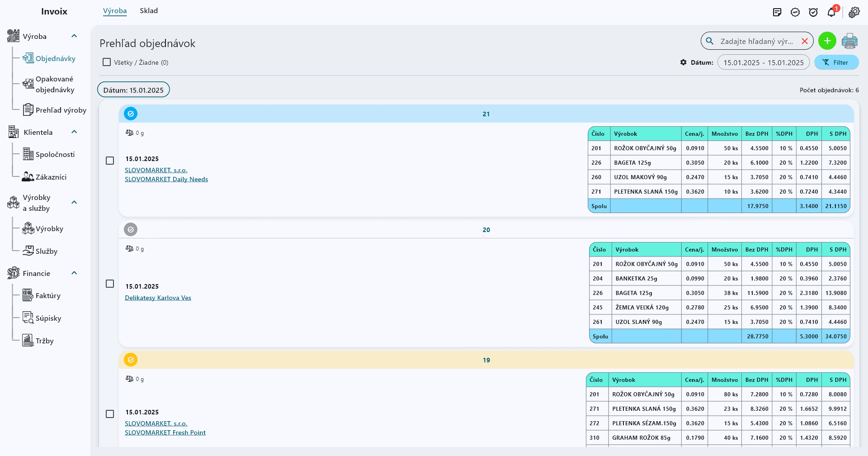Open the settings gear in top bar
The width and height of the screenshot is (868, 456).
click(x=854, y=12)
